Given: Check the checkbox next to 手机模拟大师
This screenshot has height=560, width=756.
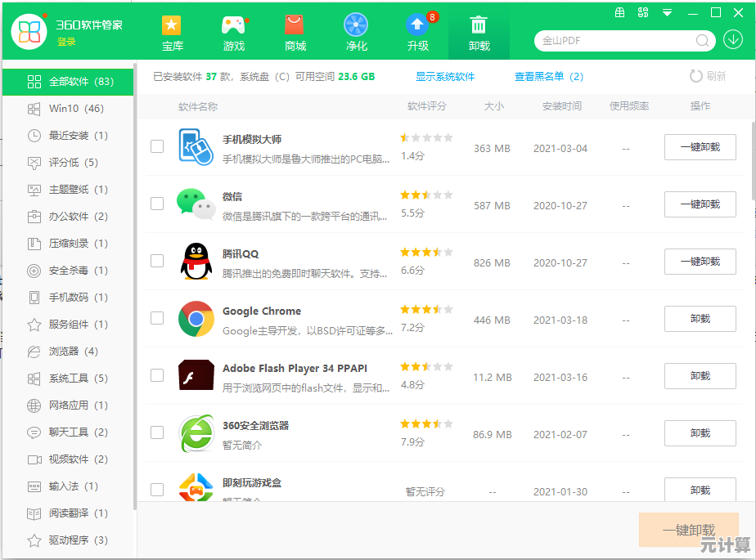Looking at the screenshot, I should [155, 147].
